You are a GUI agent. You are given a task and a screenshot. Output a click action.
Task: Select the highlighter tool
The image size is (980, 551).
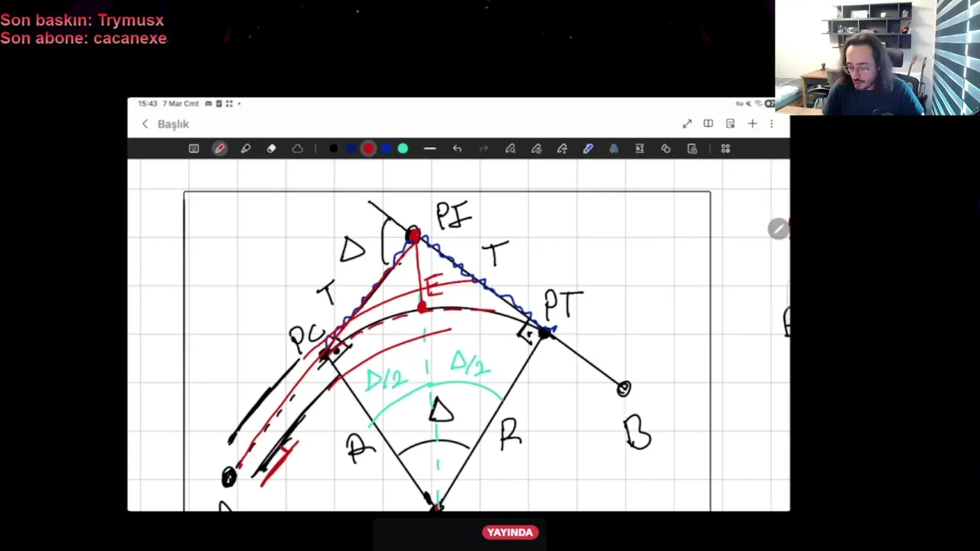click(246, 148)
